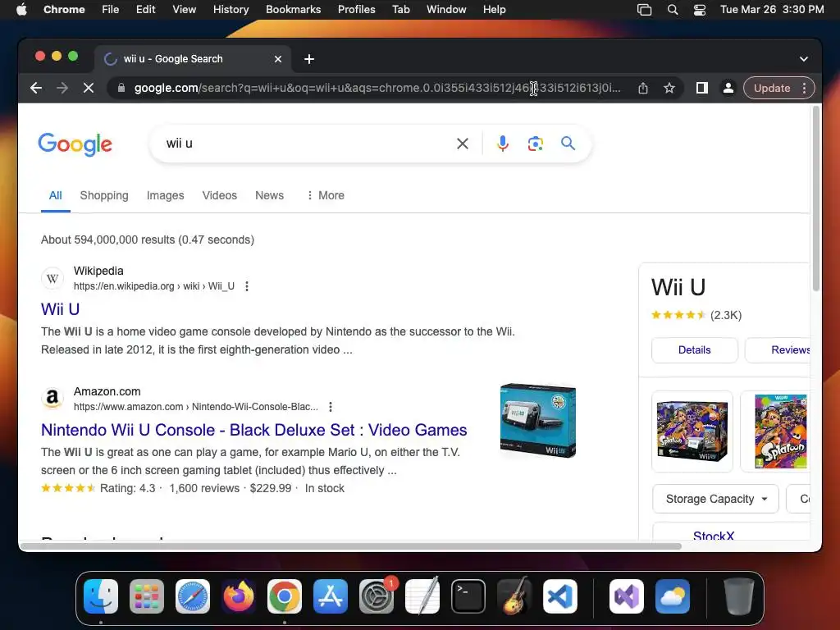Open the Splatoon Wii U bundle image
Screen dimensions: 840x630
692,431
